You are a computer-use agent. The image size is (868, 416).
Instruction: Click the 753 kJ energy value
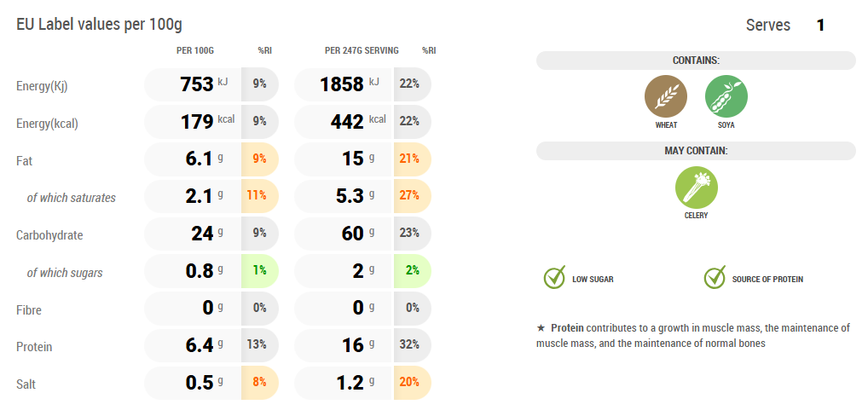tap(196, 84)
